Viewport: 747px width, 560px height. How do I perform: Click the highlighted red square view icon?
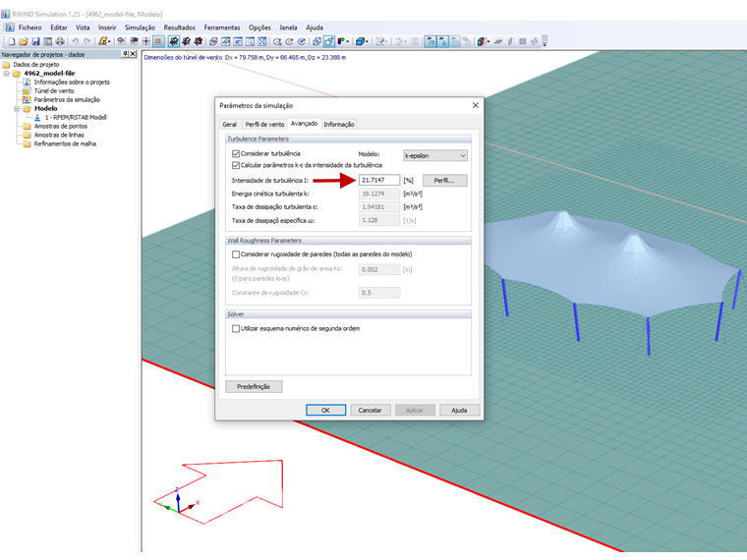158,42
